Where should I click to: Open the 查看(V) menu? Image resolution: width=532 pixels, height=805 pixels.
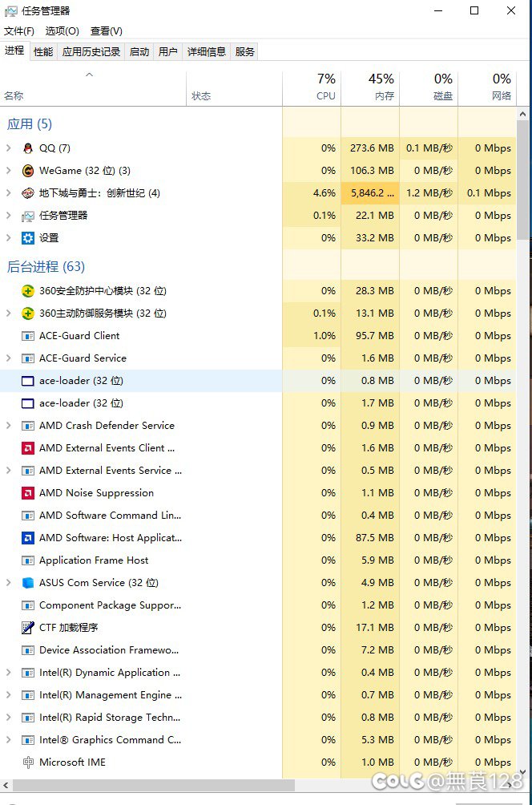[107, 31]
